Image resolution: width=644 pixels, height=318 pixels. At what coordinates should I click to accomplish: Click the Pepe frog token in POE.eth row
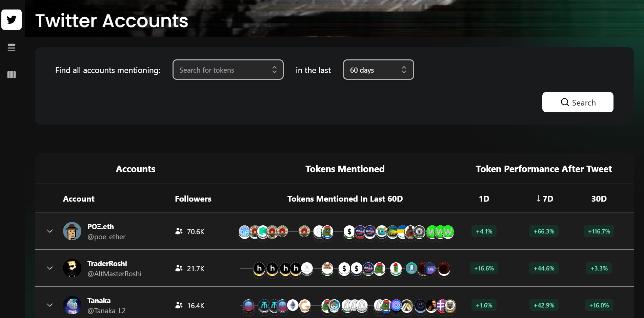[327, 231]
